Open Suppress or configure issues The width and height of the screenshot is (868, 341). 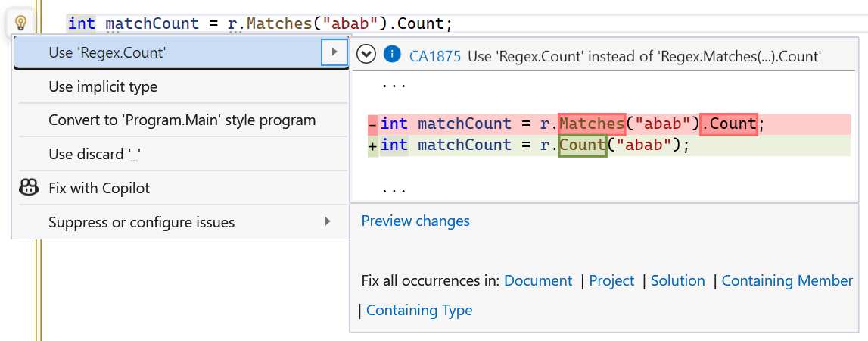[x=183, y=222]
